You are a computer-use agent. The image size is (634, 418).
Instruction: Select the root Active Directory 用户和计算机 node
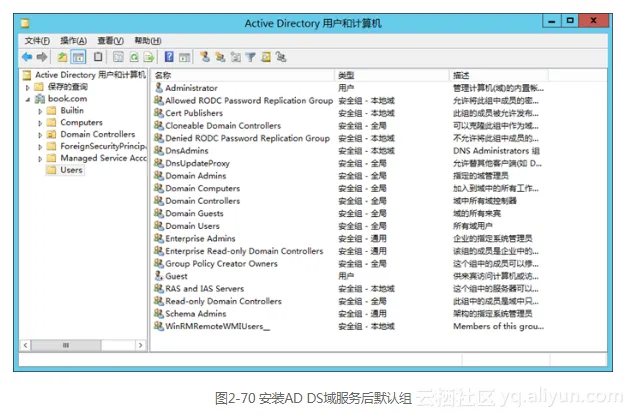(x=90, y=75)
